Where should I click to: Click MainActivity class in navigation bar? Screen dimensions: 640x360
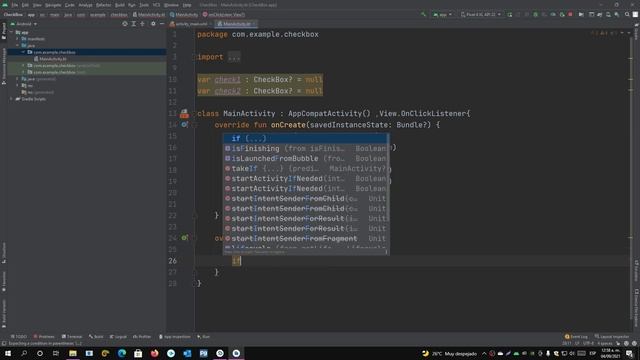[184, 14]
